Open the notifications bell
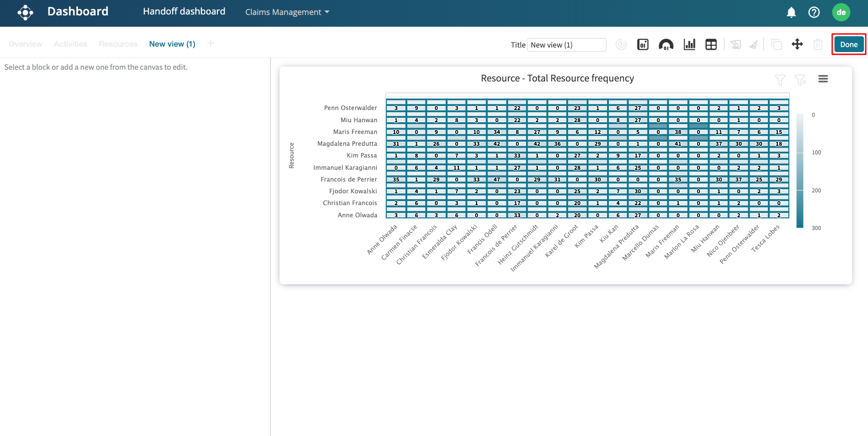 click(791, 12)
